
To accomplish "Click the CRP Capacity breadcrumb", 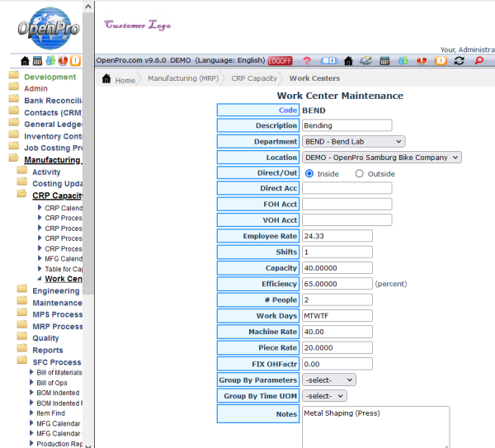I will pyautogui.click(x=253, y=79).
